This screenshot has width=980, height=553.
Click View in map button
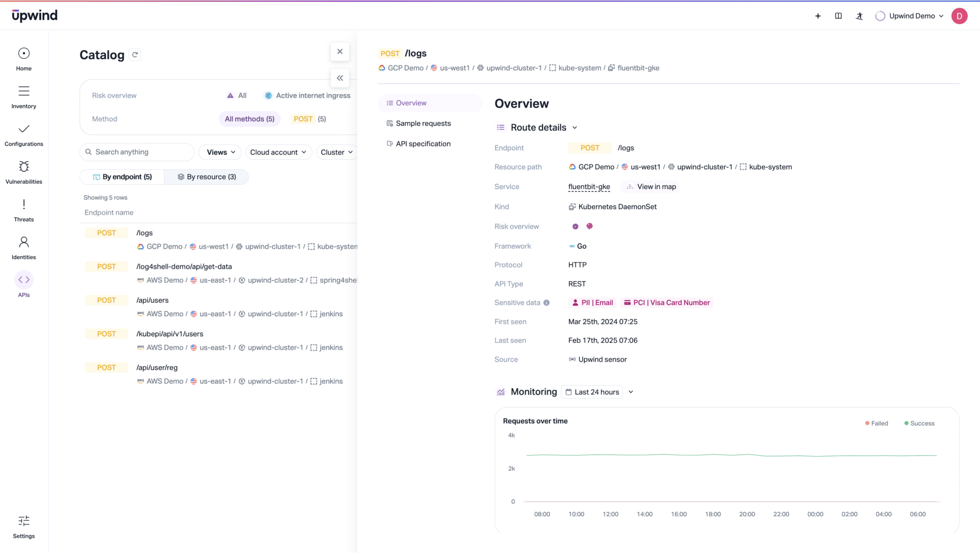point(651,187)
